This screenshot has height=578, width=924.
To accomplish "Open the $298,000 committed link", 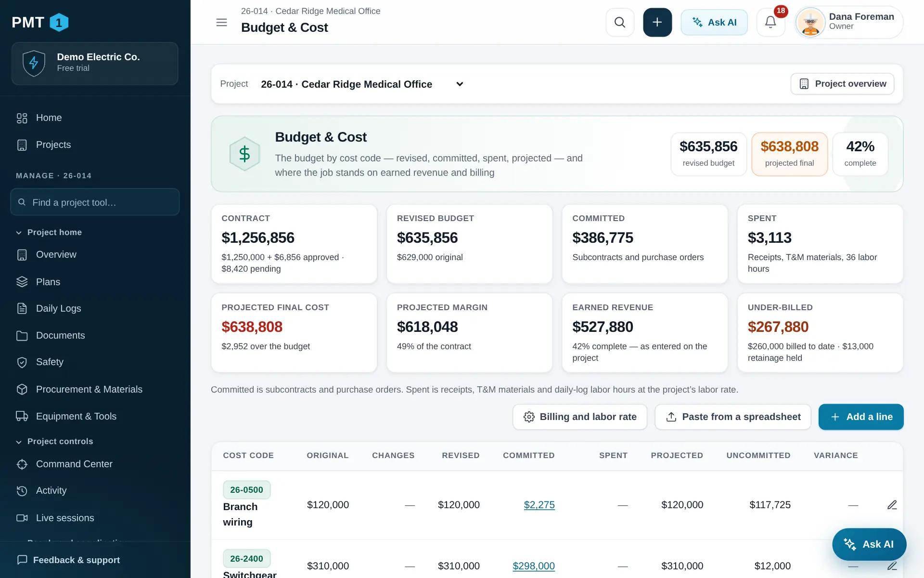I will coord(534,566).
